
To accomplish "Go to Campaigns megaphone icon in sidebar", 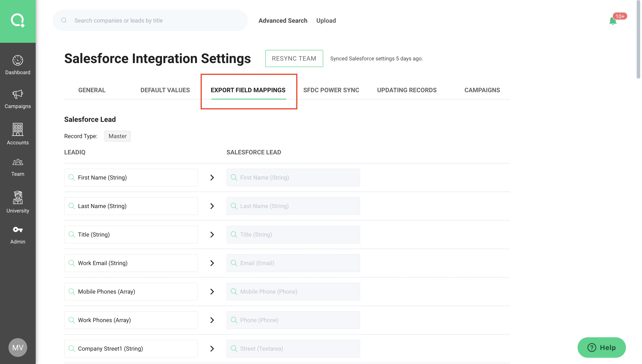I will [x=18, y=94].
